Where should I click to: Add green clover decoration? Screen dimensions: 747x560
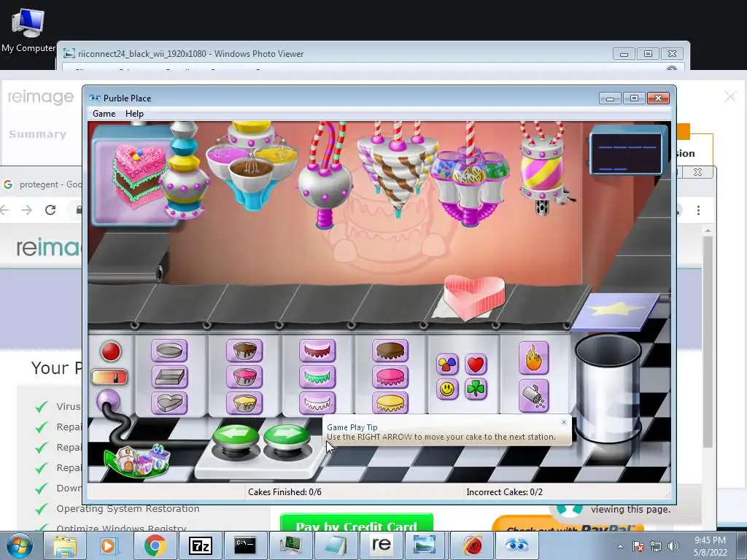[476, 389]
